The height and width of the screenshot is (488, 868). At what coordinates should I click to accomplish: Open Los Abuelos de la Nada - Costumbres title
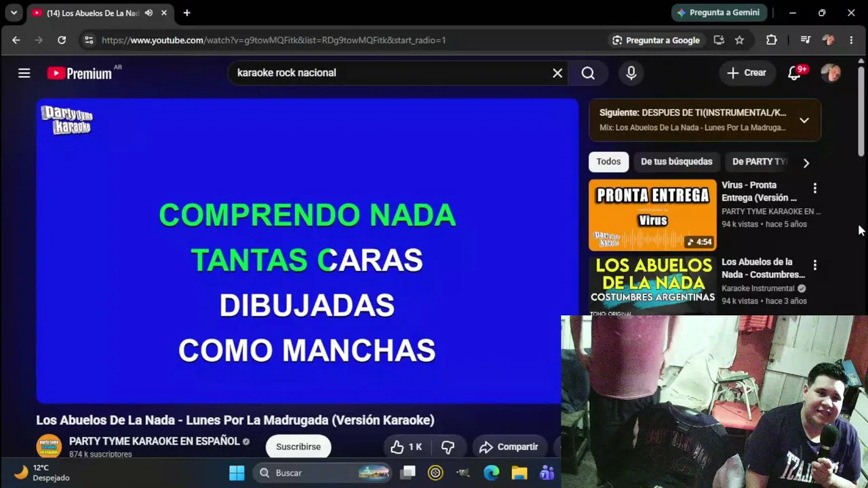[764, 268]
